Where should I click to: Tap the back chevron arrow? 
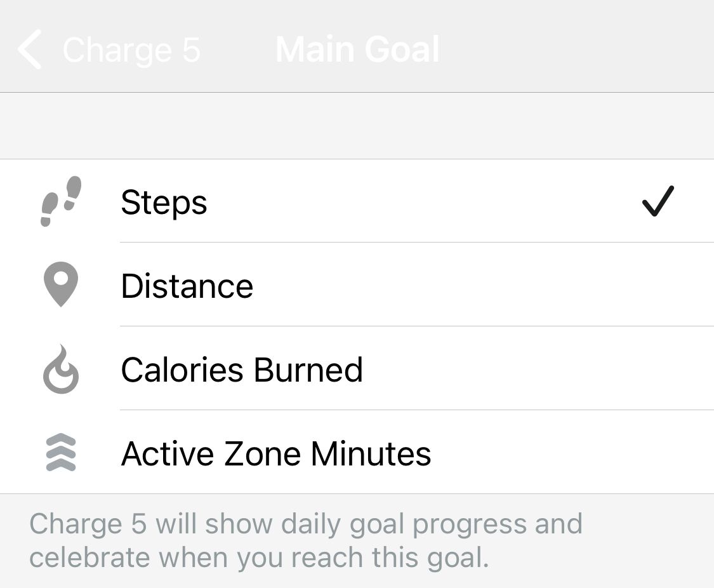tap(30, 50)
